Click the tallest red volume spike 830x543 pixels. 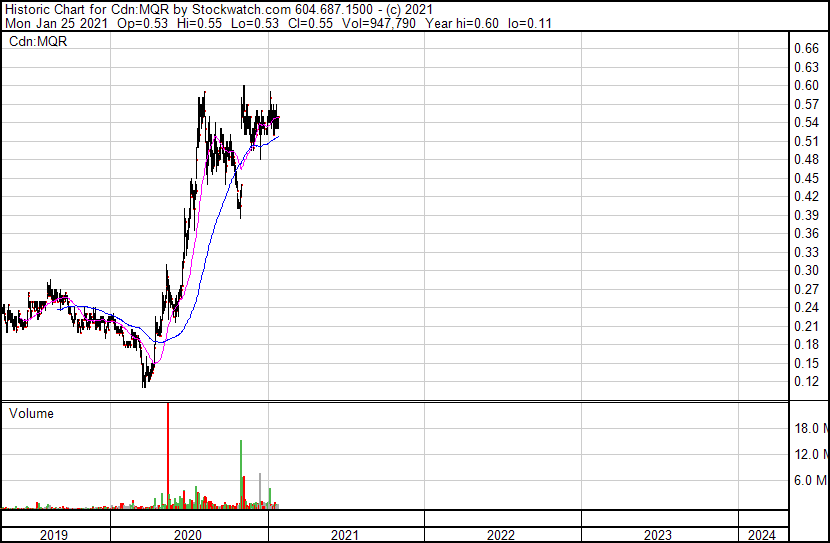pyautogui.click(x=168, y=450)
